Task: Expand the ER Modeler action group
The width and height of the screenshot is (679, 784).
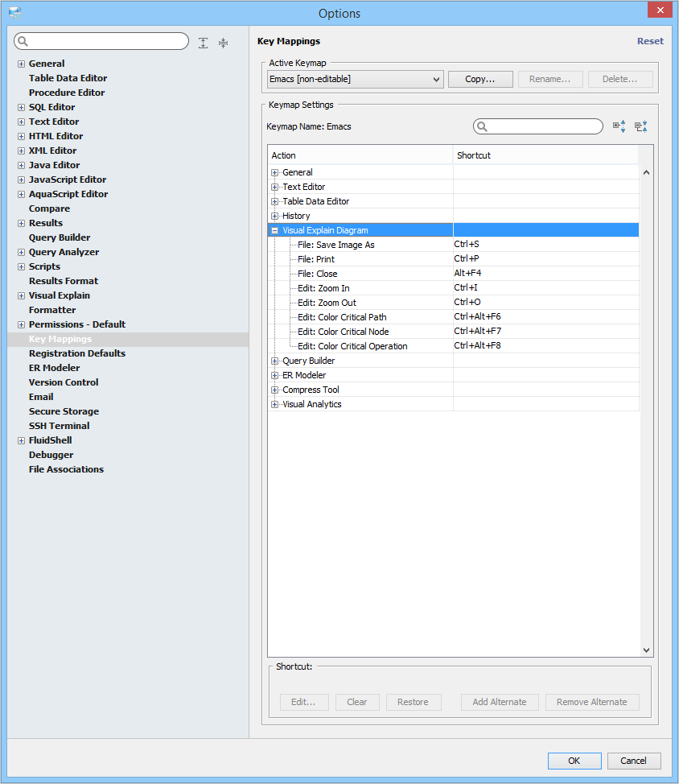Action: 274,376
